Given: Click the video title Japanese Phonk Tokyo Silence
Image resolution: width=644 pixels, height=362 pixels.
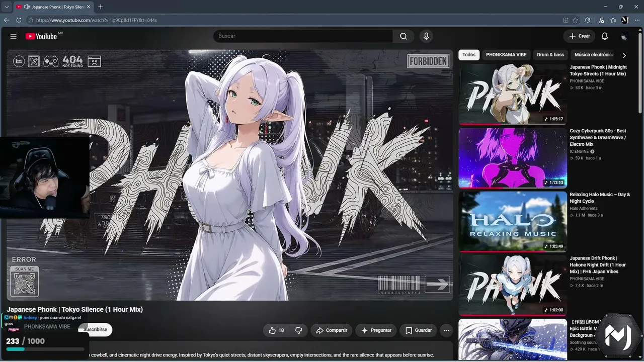Looking at the screenshot, I should tap(75, 309).
